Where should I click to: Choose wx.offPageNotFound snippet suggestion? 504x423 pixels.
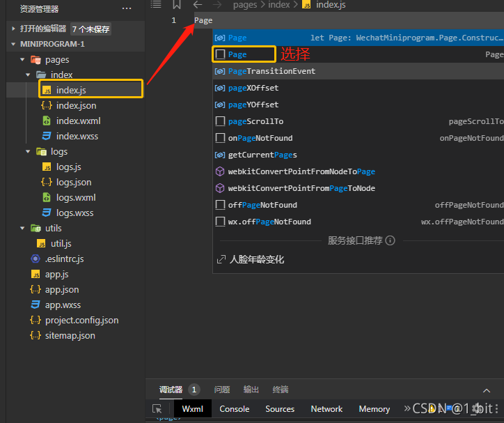click(359, 222)
